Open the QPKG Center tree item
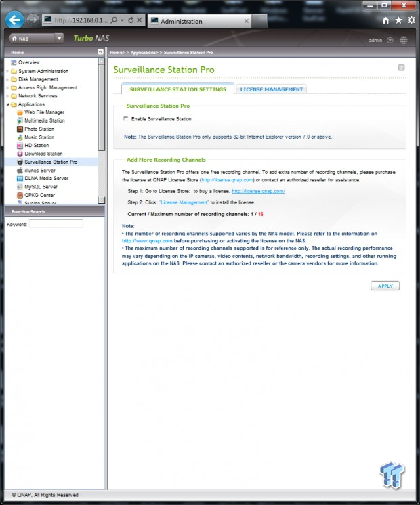Image resolution: width=420 pixels, height=505 pixels. point(40,195)
